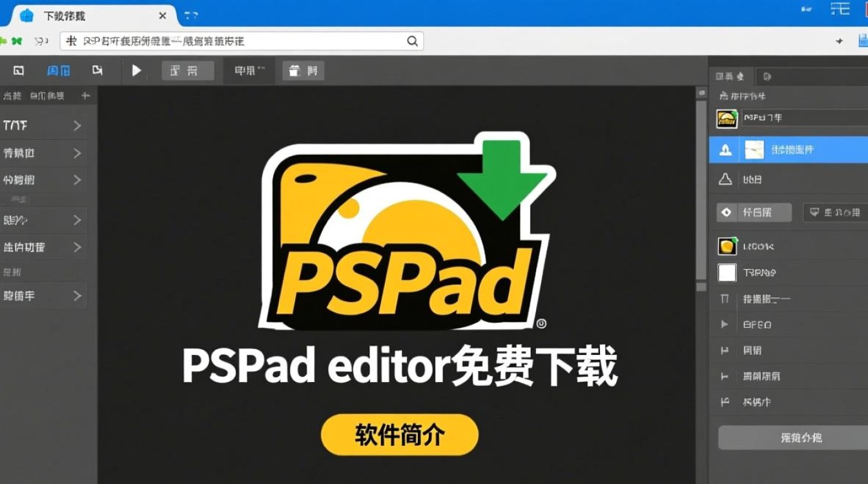Toggle the white color thumbnail in the right panel
Image resolution: width=868 pixels, height=484 pixels.
tap(726, 272)
